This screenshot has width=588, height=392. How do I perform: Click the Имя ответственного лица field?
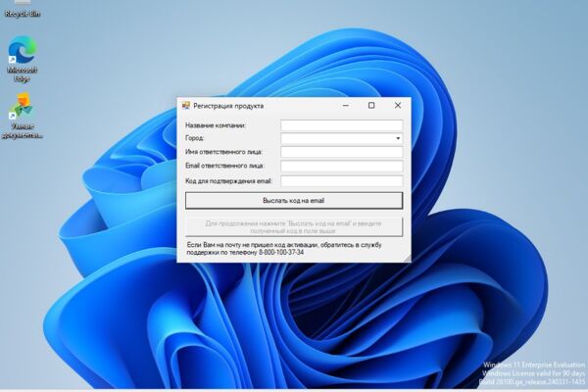click(342, 152)
